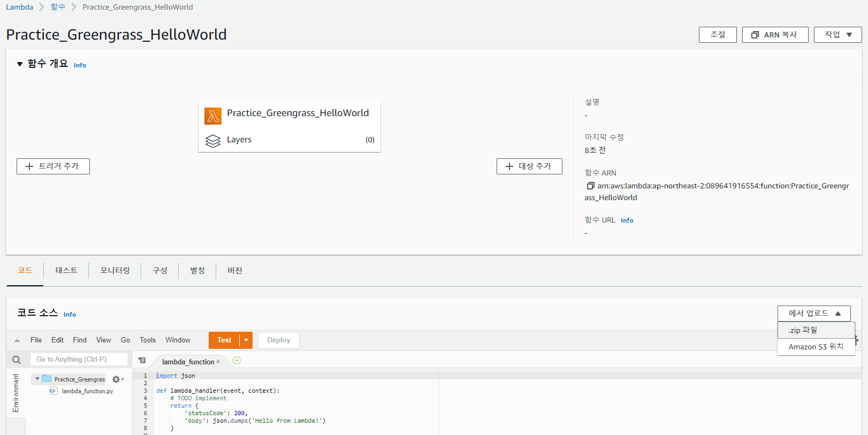The image size is (868, 435).
Task: Open the Tools menu
Action: [148, 340]
